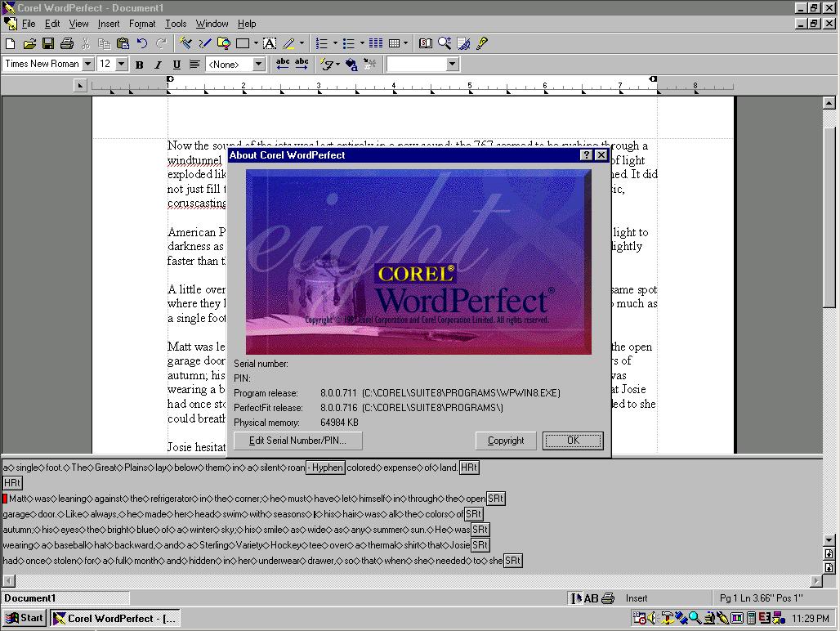Expand the Bullets dropdown arrow
Viewport: 840px width, 631px height.
click(x=362, y=43)
